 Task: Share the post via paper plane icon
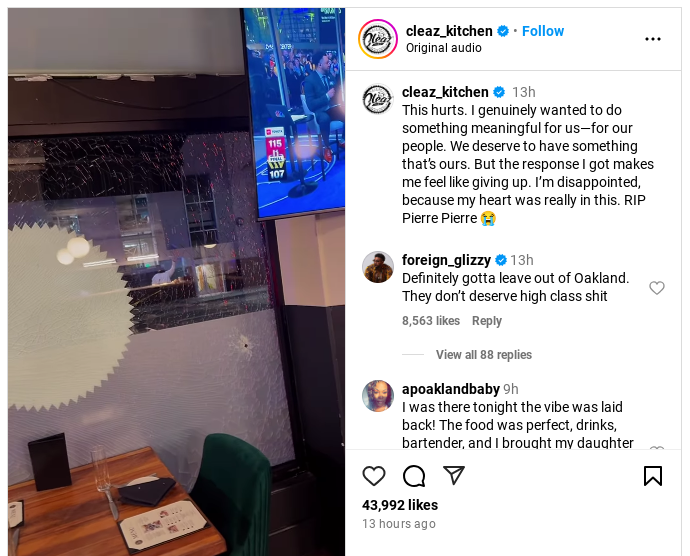(454, 475)
